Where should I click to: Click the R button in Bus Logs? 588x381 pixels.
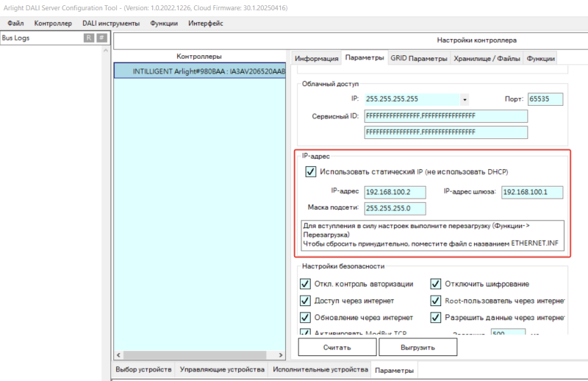pyautogui.click(x=89, y=38)
